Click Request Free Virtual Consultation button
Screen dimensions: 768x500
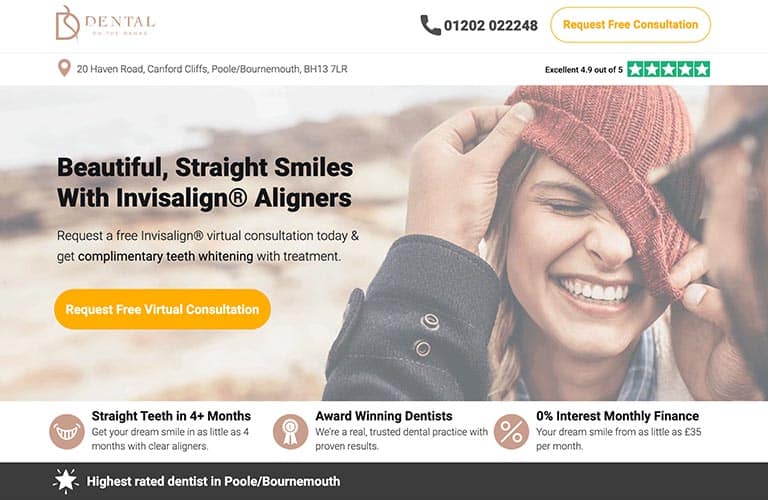tap(162, 309)
